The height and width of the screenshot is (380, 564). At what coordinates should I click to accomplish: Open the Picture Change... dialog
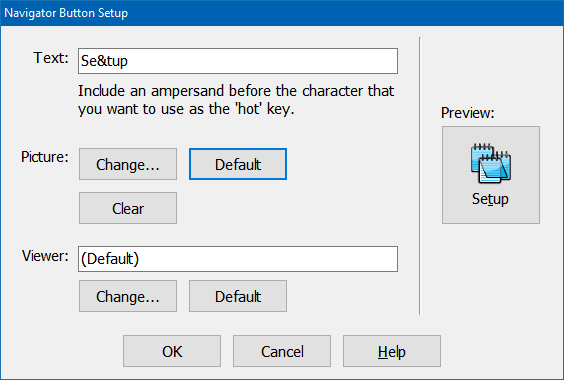[x=128, y=164]
